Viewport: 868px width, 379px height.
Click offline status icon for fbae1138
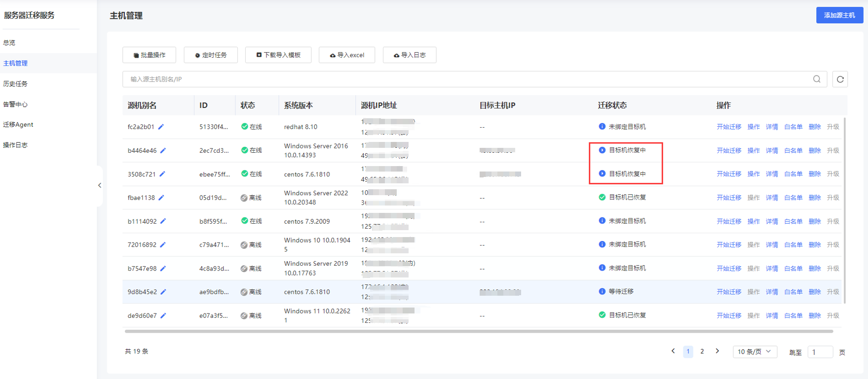click(244, 198)
